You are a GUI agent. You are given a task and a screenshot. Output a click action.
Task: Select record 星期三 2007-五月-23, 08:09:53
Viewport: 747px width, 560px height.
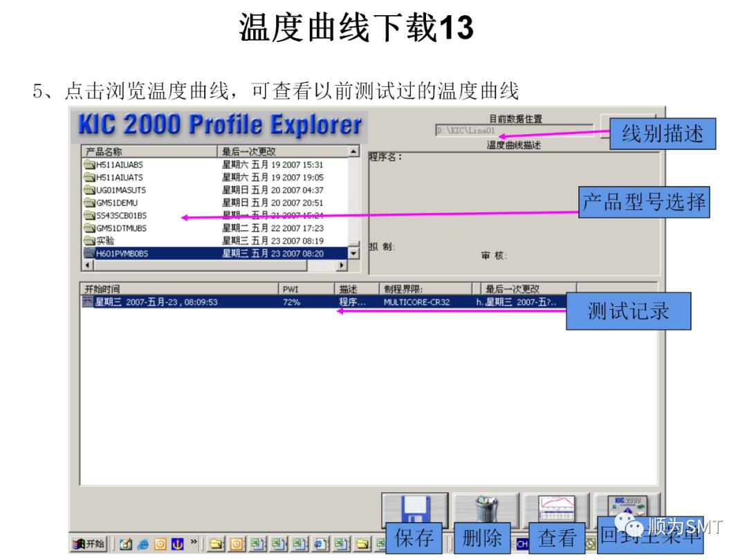(x=156, y=302)
